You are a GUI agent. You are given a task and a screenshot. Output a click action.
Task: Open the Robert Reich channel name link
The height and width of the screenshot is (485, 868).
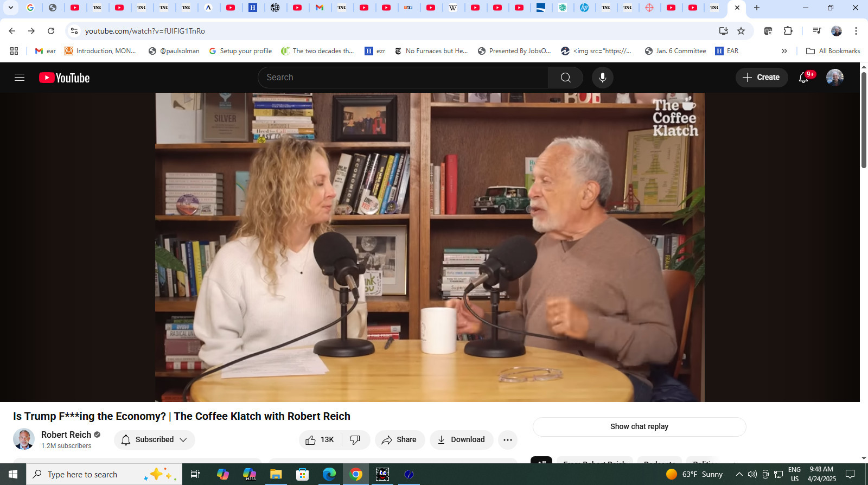coord(66,435)
